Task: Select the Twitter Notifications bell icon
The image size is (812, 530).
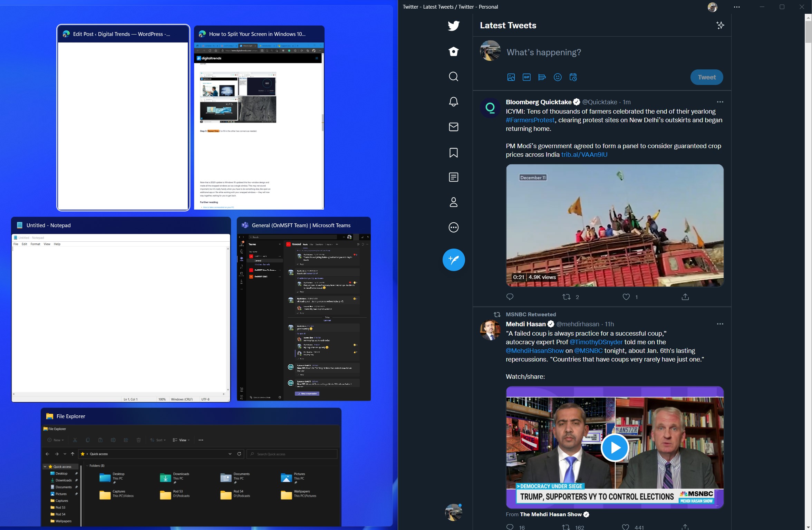Action: point(453,101)
